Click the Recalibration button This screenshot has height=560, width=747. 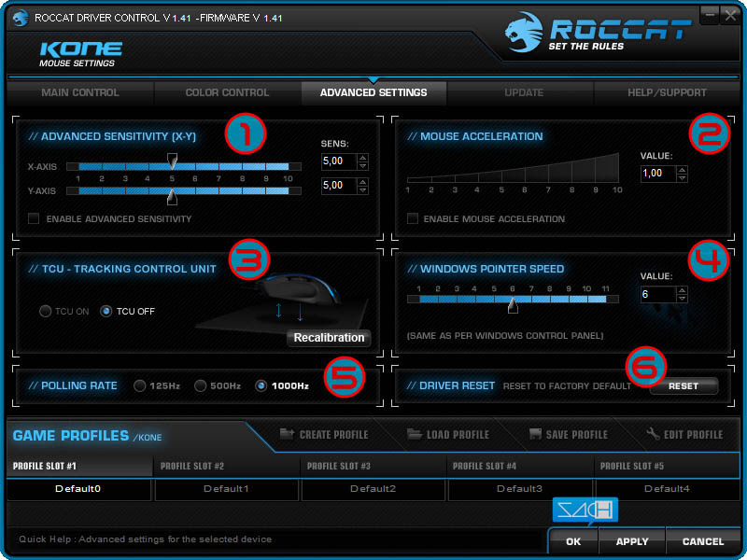coord(329,338)
